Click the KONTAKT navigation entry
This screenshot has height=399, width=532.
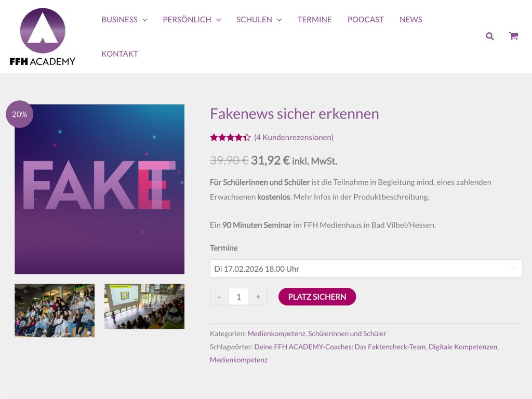coord(119,54)
